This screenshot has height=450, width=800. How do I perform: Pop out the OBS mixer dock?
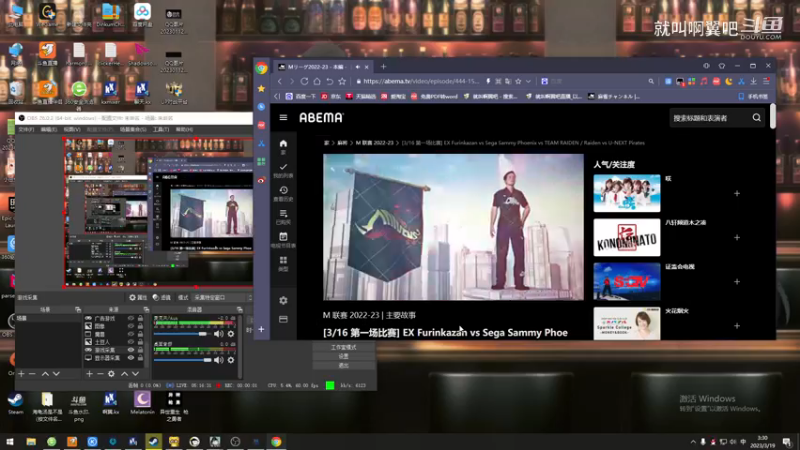[239, 310]
